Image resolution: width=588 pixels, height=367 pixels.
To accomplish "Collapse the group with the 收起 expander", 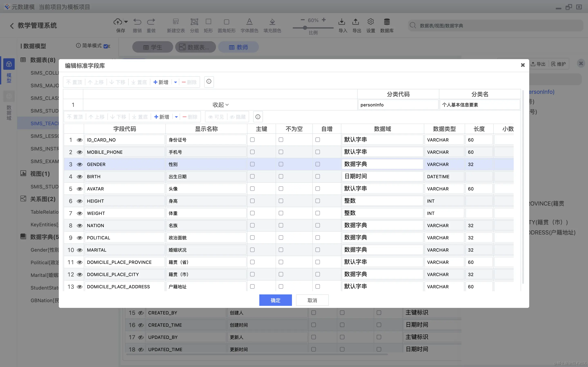I will (220, 105).
